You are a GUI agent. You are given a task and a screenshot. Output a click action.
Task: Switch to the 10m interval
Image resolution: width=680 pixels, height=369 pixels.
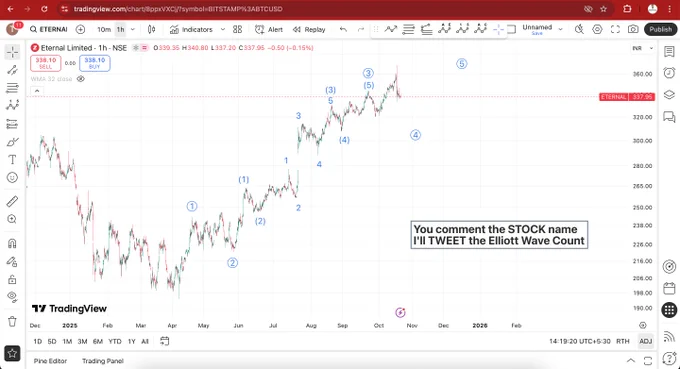pyautogui.click(x=104, y=29)
